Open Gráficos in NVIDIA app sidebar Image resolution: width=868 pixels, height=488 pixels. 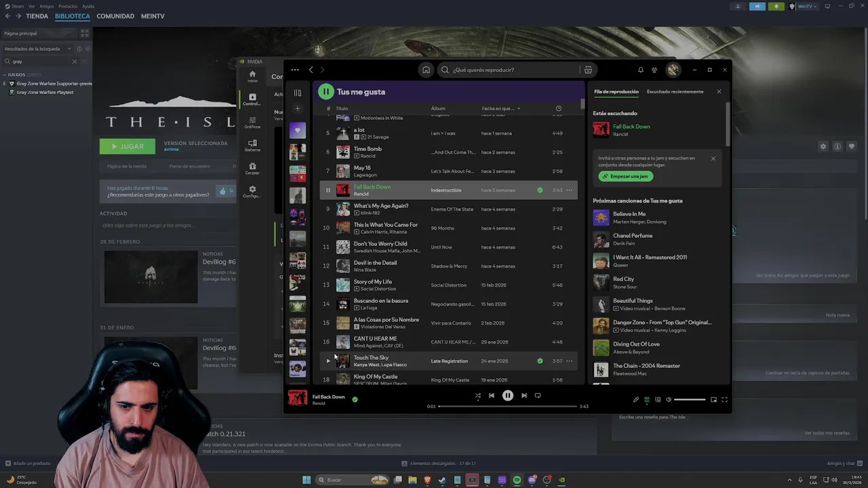coord(252,122)
